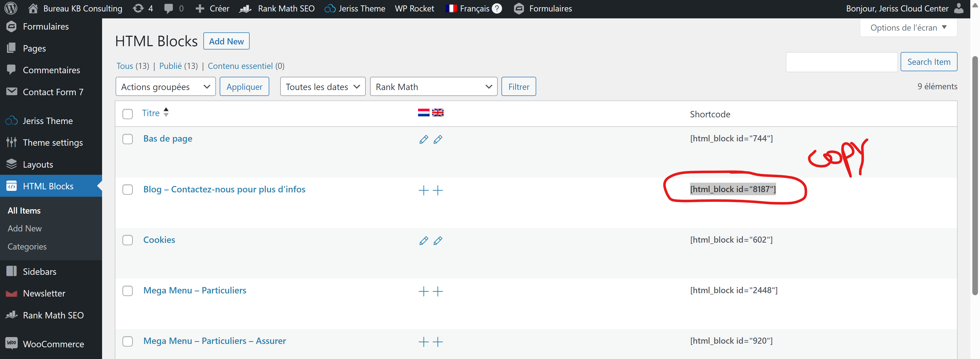980x359 pixels.
Task: Click the user avatar icon
Action: pos(959,8)
